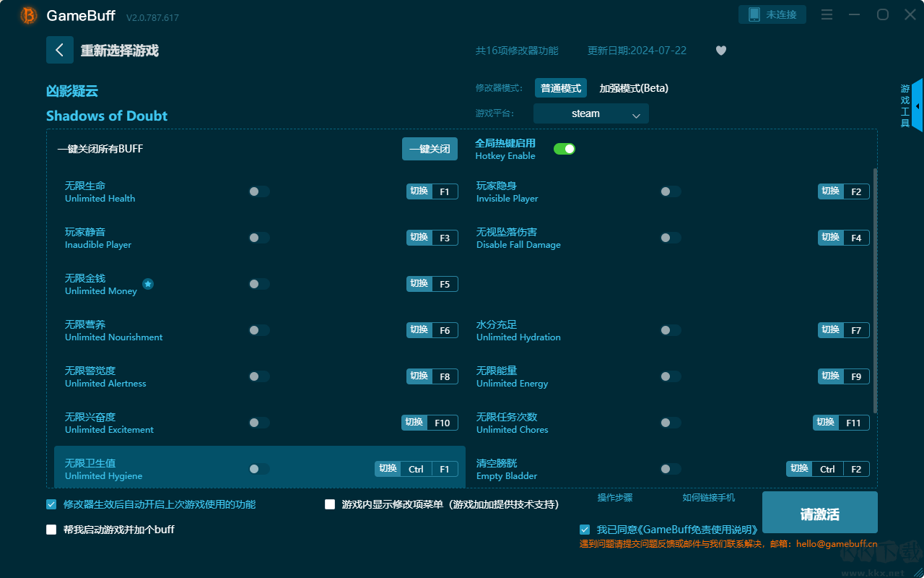
Task: Click F6 hotkey for Unlimited Nourishment
Action: point(432,330)
